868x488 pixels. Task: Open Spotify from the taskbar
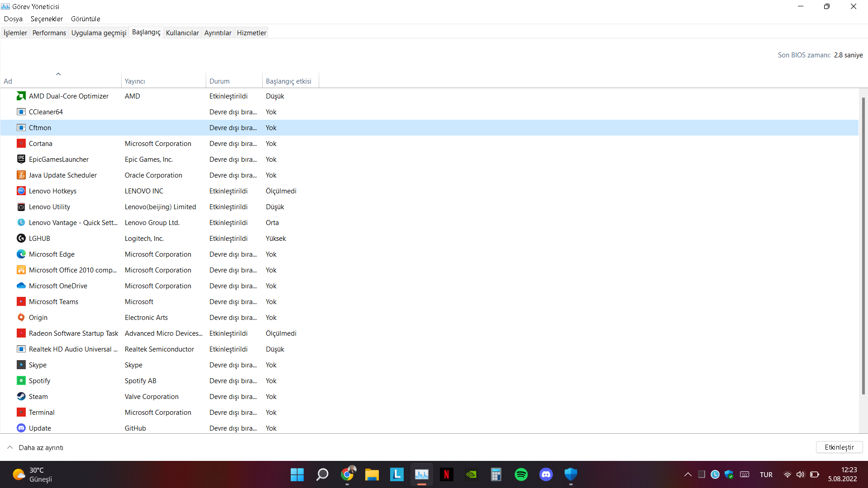pos(521,474)
